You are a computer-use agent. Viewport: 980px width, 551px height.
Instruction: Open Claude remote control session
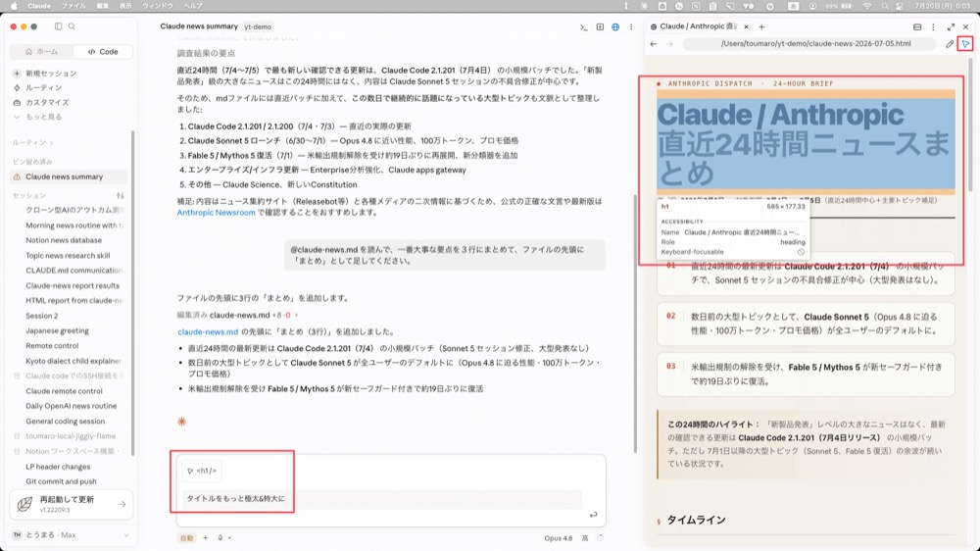point(64,391)
